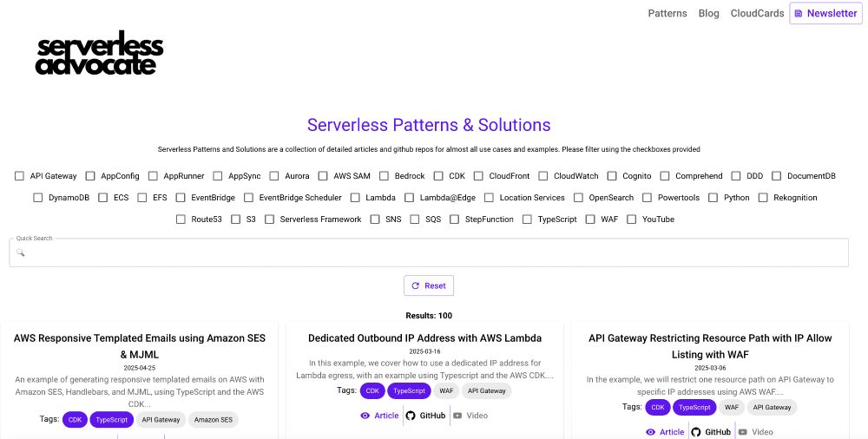Click video icon on API Gateway Restricting card
This screenshot has width=868, height=439.
[742, 432]
